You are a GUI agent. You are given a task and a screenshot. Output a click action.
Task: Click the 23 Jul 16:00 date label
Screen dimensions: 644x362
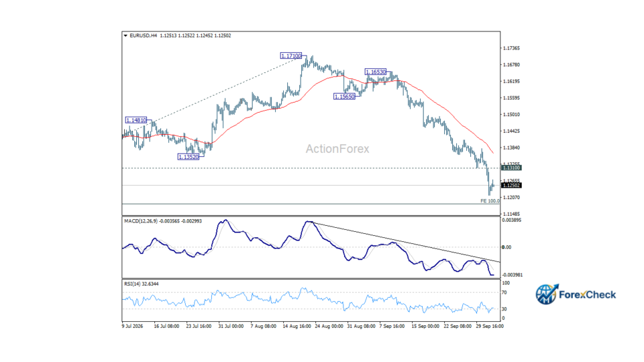(x=199, y=326)
